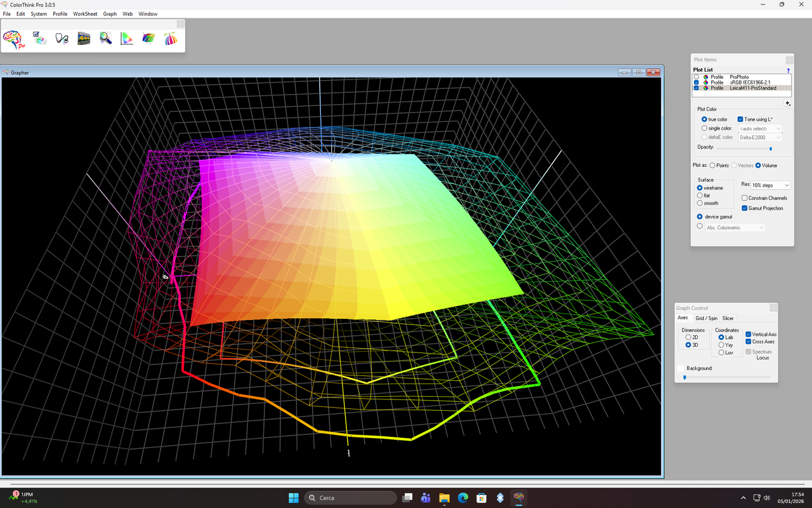This screenshot has width=812, height=508.
Task: Select the single color radio button
Action: (x=704, y=128)
